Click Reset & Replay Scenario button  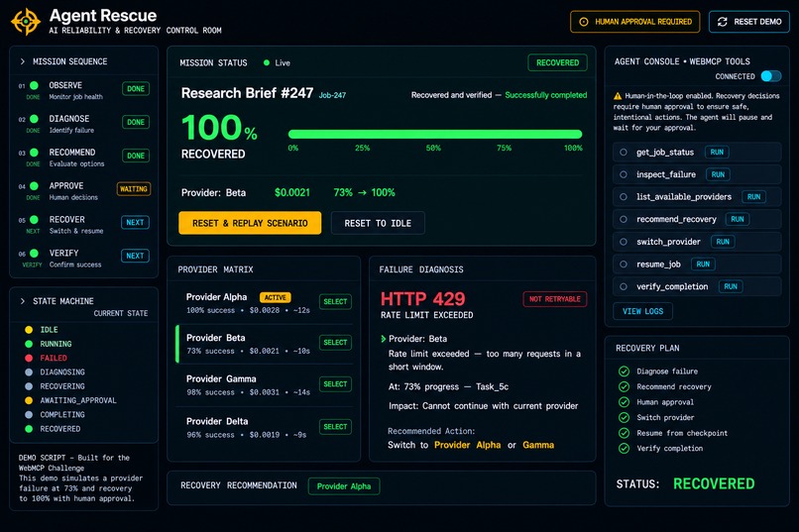point(250,223)
